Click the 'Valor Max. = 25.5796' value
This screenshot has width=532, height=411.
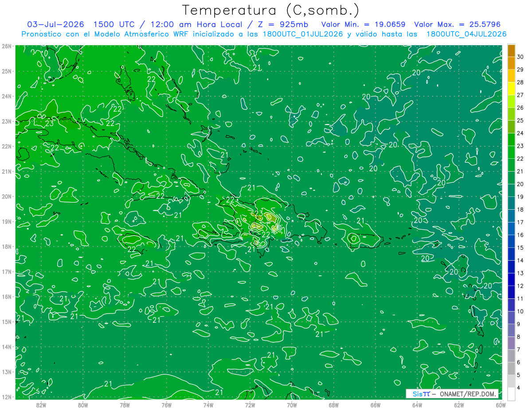(458, 24)
